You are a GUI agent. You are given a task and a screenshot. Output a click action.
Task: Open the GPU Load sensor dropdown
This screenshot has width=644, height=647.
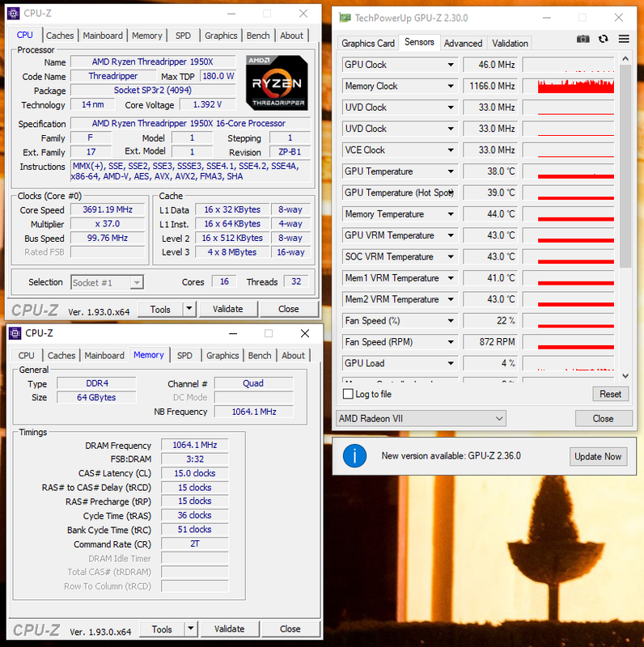click(x=451, y=363)
